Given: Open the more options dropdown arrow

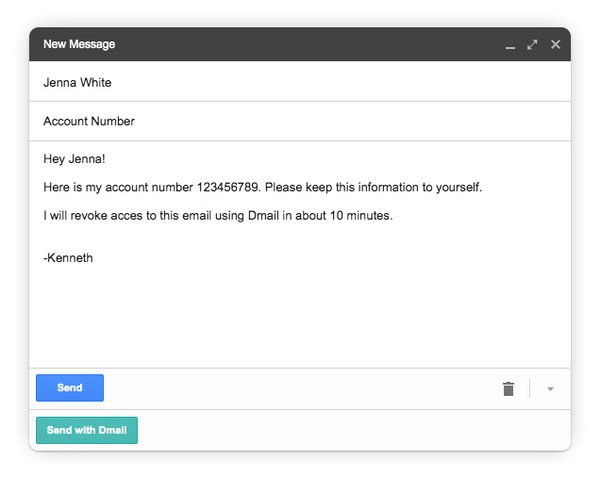Looking at the screenshot, I should pos(550,389).
